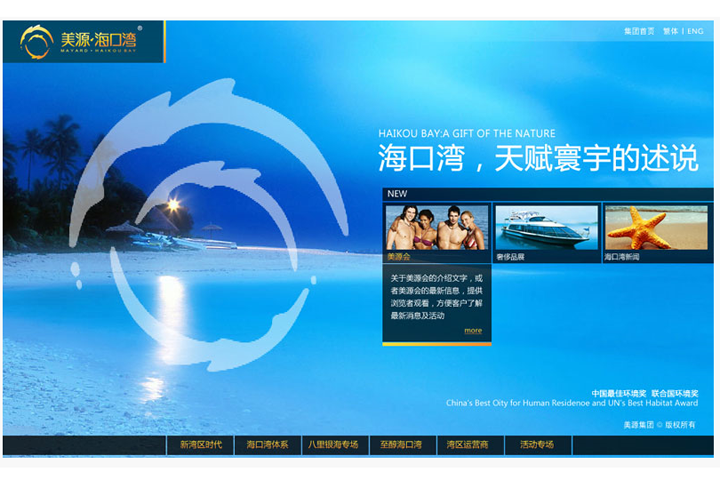Switch to 繁体 traditional Chinese
This screenshot has width=720, height=480.
coord(670,31)
